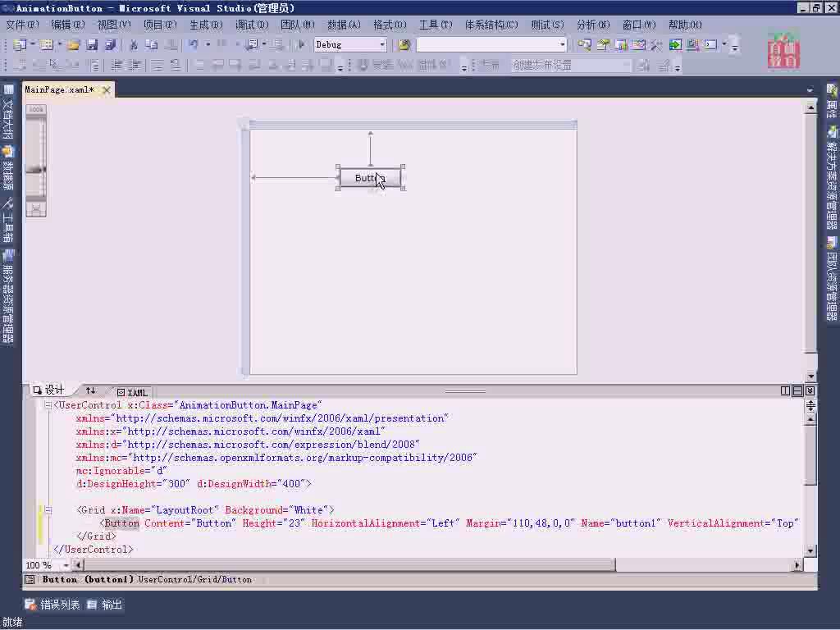Select the Button control on the design canvas
This screenshot has height=630, width=840.
[370, 178]
